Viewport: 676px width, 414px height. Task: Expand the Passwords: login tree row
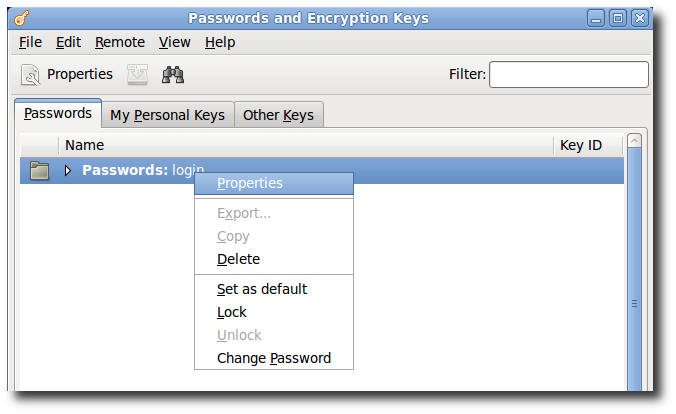pos(67,170)
